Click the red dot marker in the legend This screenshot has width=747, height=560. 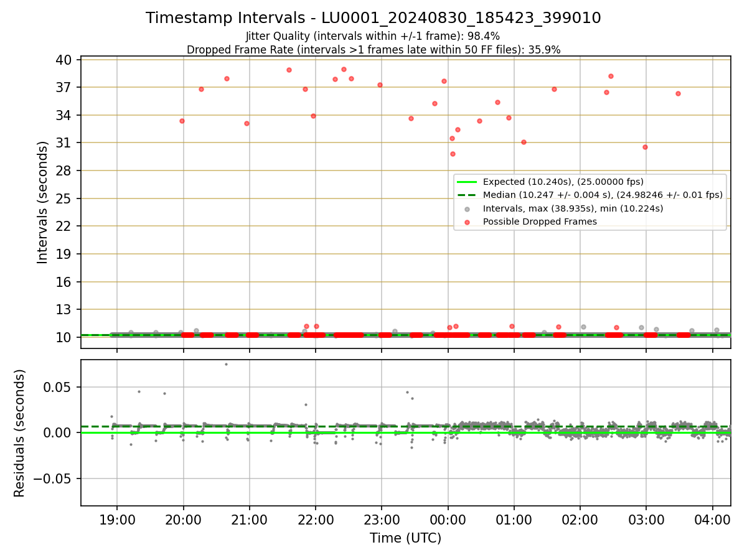click(467, 222)
